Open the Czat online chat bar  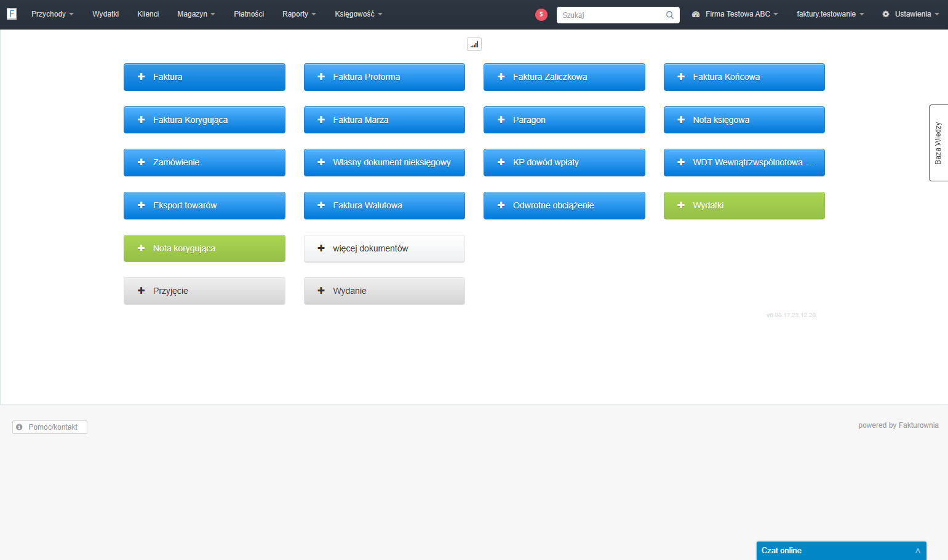coord(841,551)
